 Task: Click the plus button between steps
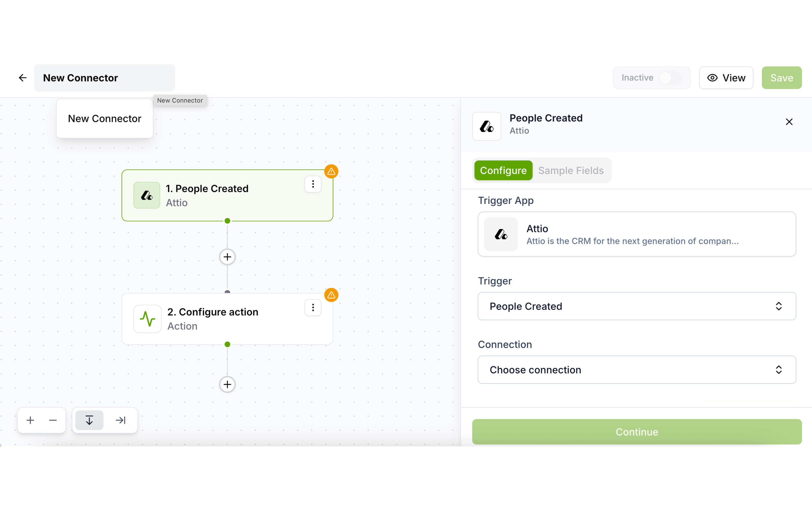tap(227, 257)
